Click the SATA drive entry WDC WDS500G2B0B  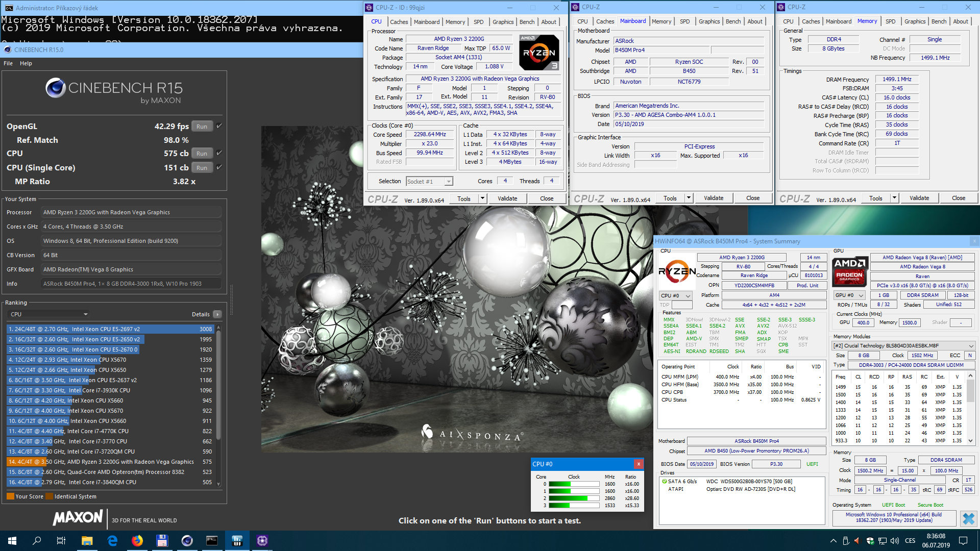tap(742, 481)
